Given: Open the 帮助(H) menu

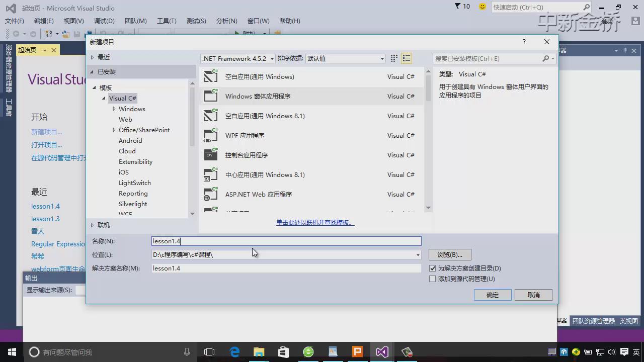Looking at the screenshot, I should tap(290, 21).
